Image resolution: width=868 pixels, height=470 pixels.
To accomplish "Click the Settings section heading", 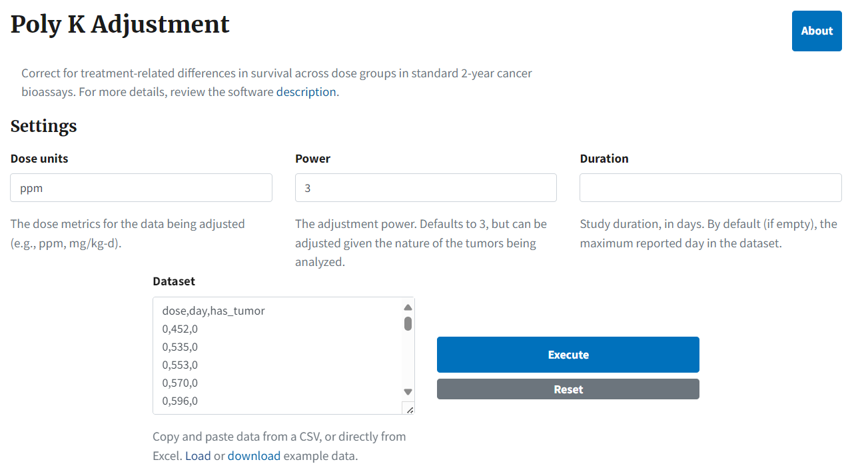I will tap(44, 126).
